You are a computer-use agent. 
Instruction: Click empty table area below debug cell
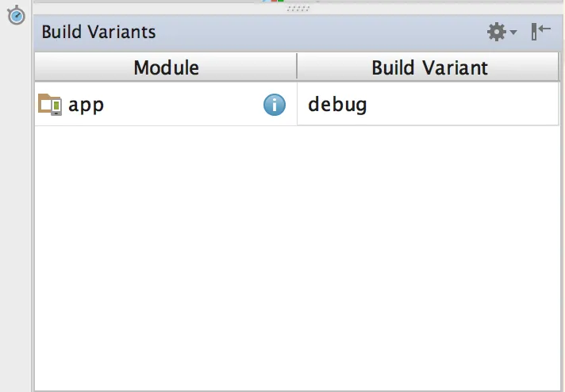coord(429,238)
